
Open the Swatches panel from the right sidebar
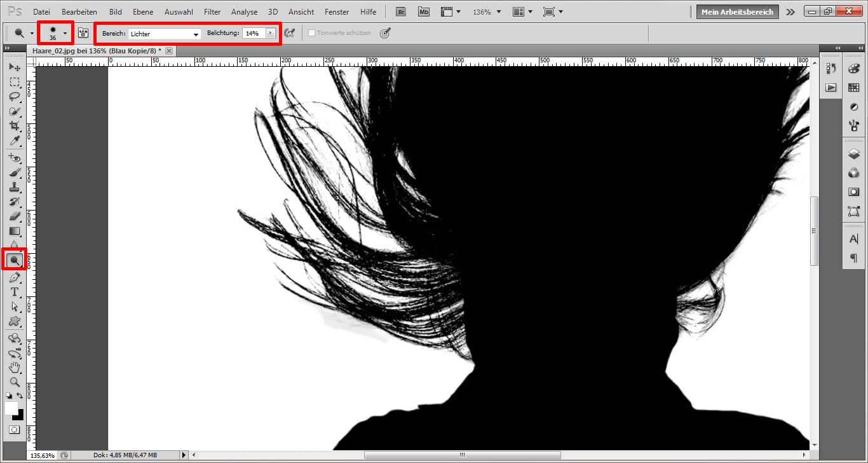pyautogui.click(x=853, y=87)
